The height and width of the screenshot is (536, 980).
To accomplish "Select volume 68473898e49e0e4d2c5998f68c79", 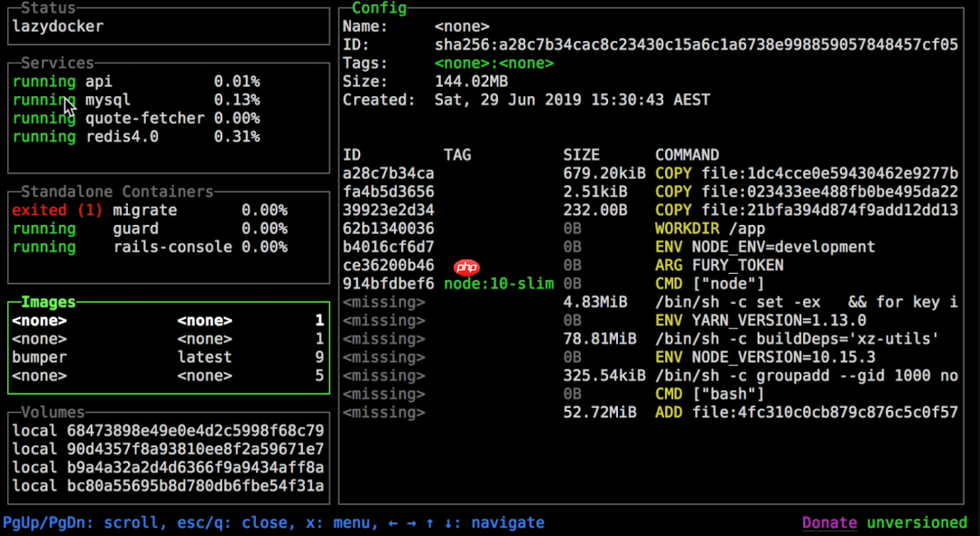I will click(x=163, y=430).
